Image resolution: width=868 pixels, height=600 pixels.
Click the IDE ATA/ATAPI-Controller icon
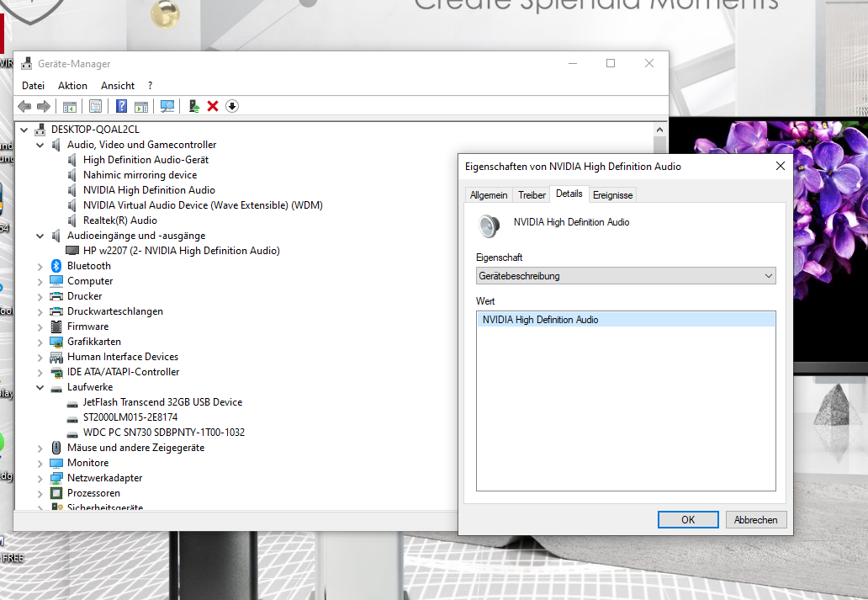coord(56,372)
